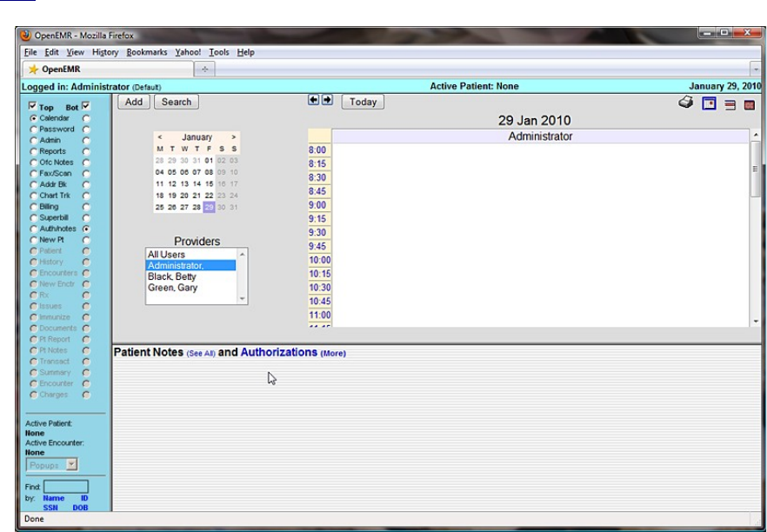The width and height of the screenshot is (767, 532).
Task: Open the Authorizations link
Action: (279, 352)
